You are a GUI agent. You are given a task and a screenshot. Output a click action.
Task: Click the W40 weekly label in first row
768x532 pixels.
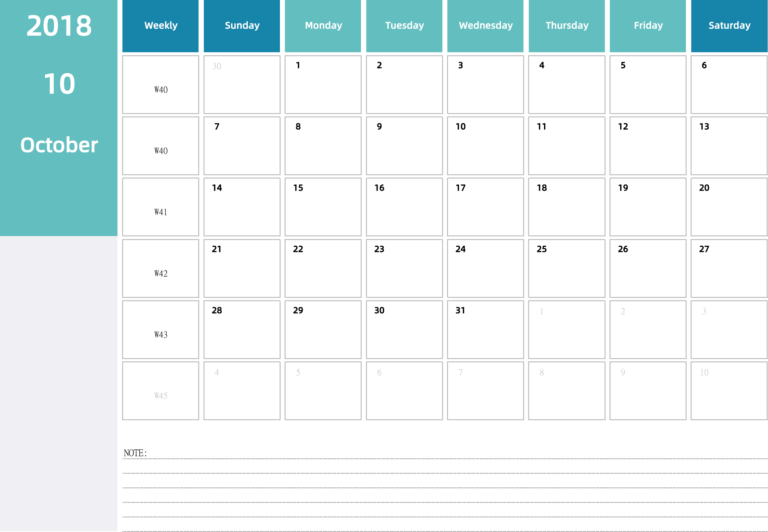point(162,89)
